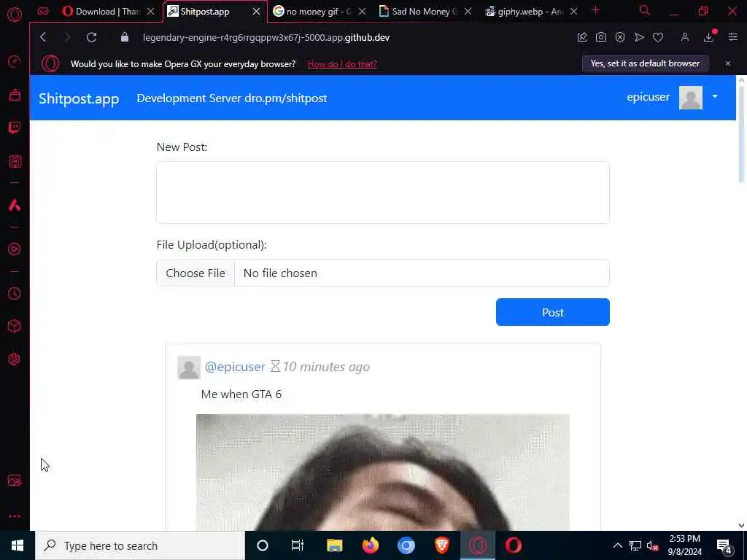Bookmark page with heart icon
This screenshot has width=747, height=560.
pyautogui.click(x=658, y=37)
